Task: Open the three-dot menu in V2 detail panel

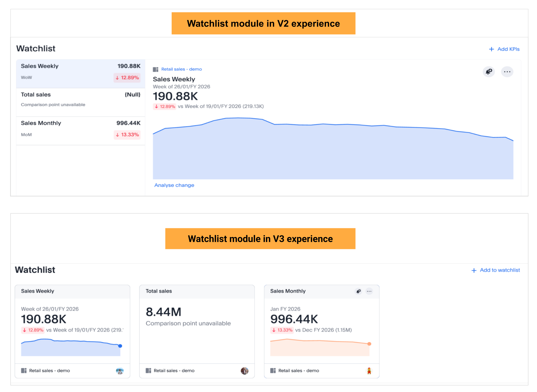Action: 507,72
